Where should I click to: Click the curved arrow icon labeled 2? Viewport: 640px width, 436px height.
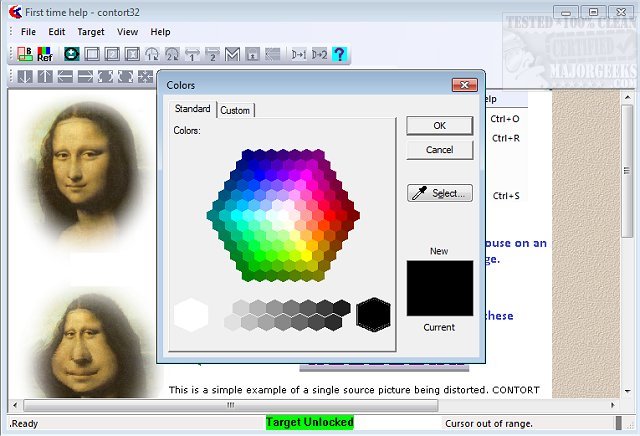click(x=172, y=54)
